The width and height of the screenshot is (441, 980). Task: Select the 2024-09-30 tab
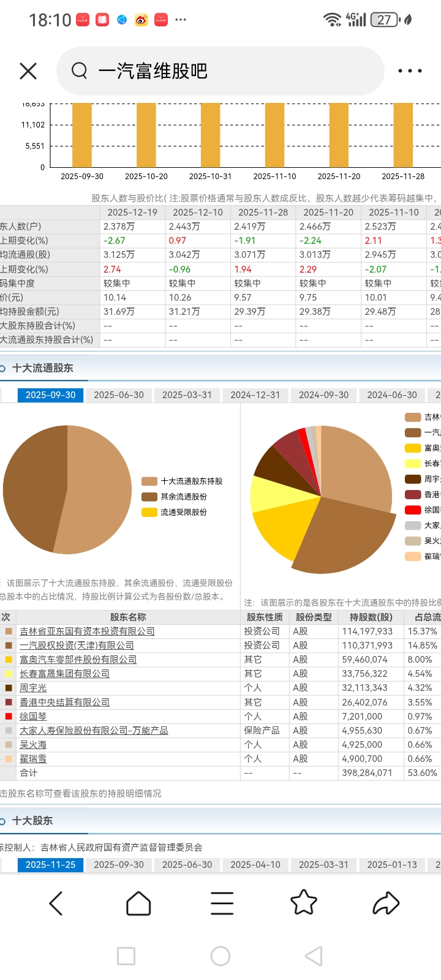tap(323, 395)
